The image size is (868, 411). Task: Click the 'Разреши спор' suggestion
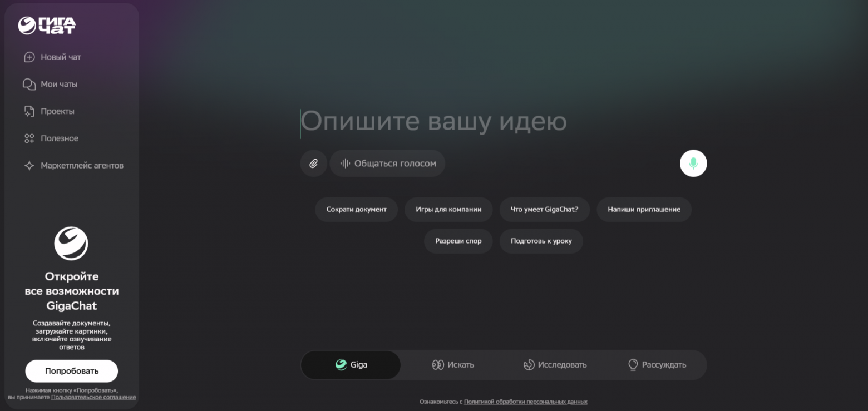pos(458,241)
